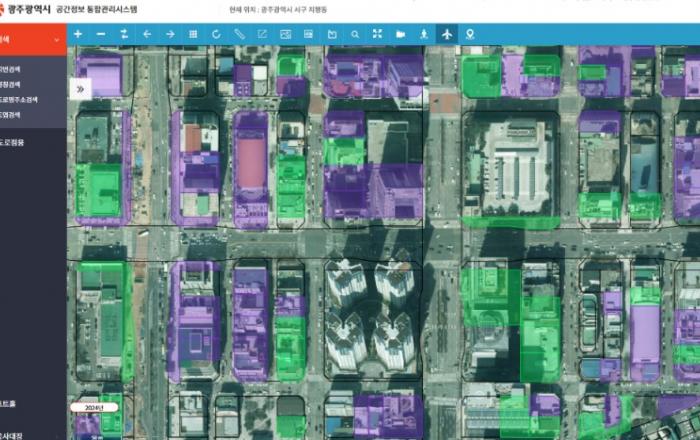Image resolution: width=700 pixels, height=440 pixels.
Task: Toggle the airplane aerial imagery button
Action: (x=447, y=34)
